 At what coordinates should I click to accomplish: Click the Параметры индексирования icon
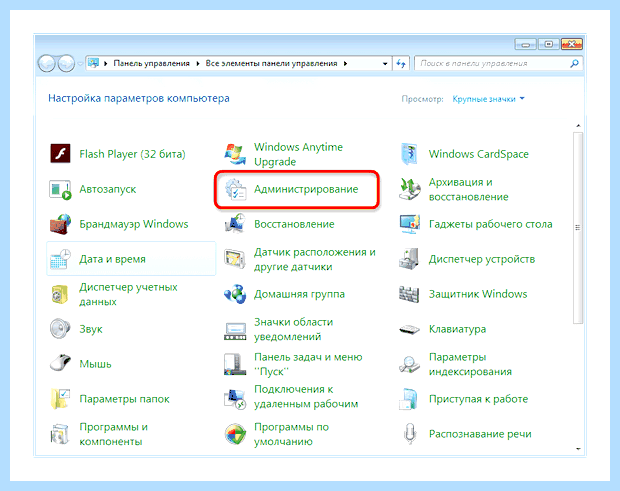click(409, 364)
